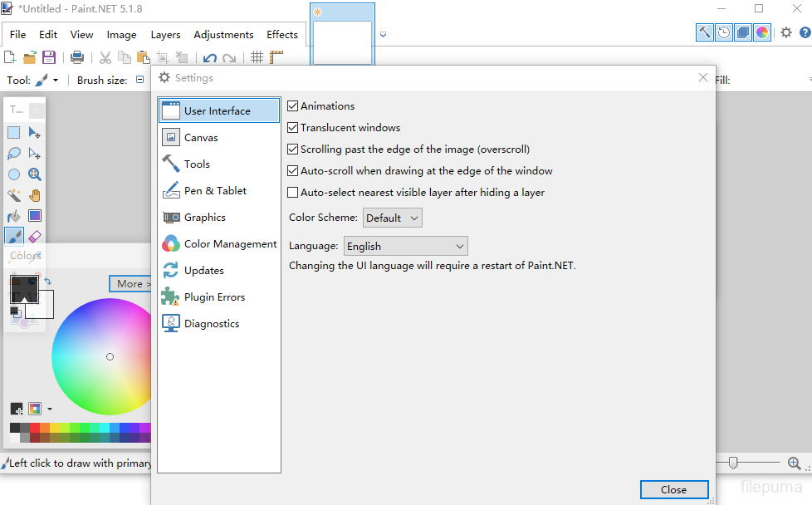This screenshot has height=505, width=812.
Task: Open the Language dropdown
Action: click(406, 246)
